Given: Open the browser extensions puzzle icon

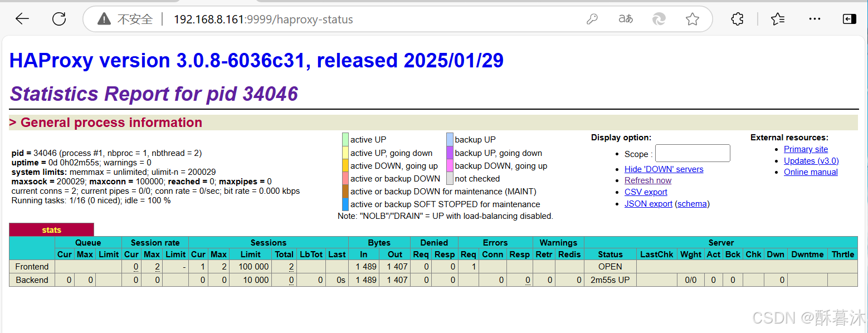Looking at the screenshot, I should tap(737, 19).
